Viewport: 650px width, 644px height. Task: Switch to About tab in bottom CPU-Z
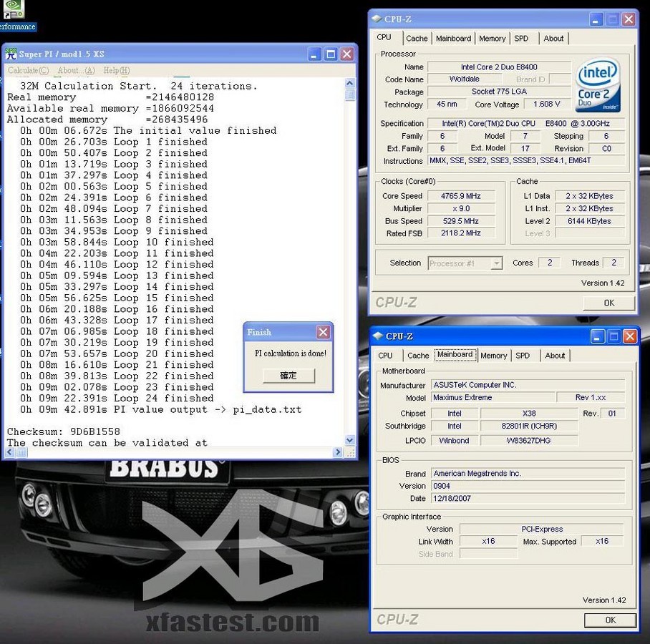(x=555, y=356)
